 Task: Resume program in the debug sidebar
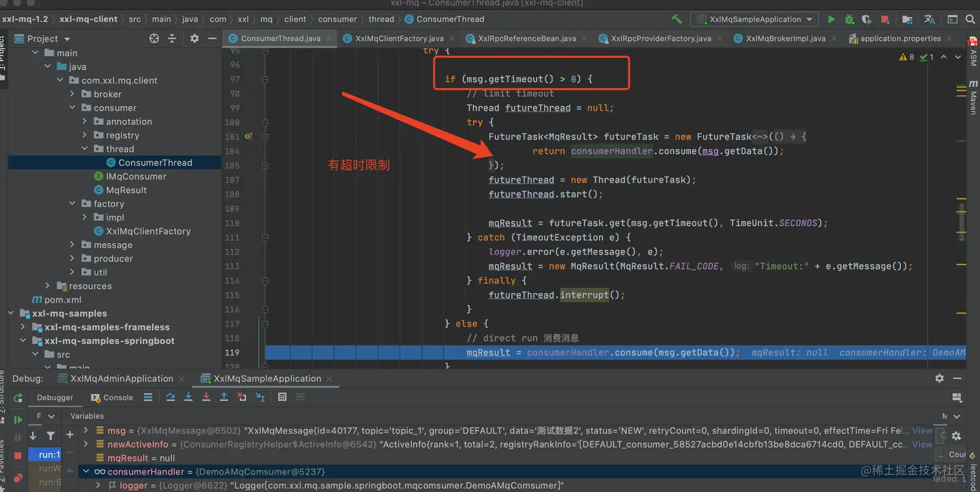[18, 419]
